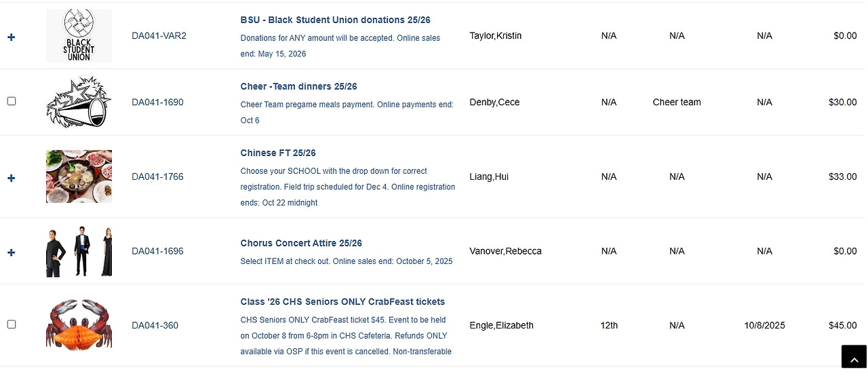Open the Chinese hot pot food image
868x376 pixels.
coord(79,176)
